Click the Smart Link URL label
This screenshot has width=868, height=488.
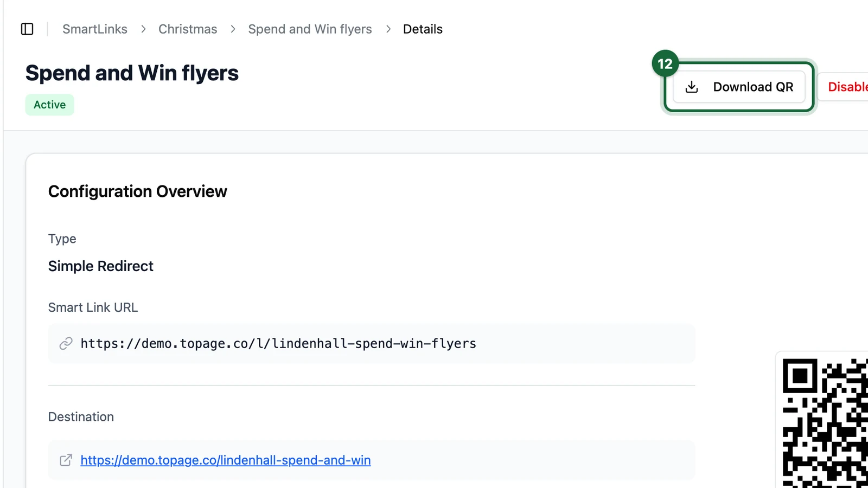point(93,307)
